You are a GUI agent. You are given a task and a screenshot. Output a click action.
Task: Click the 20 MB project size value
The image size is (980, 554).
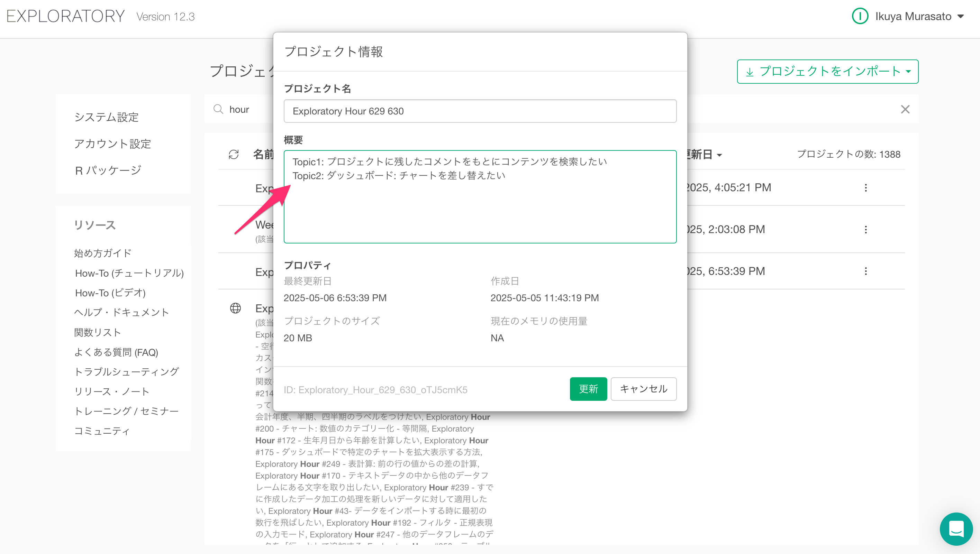pyautogui.click(x=297, y=338)
